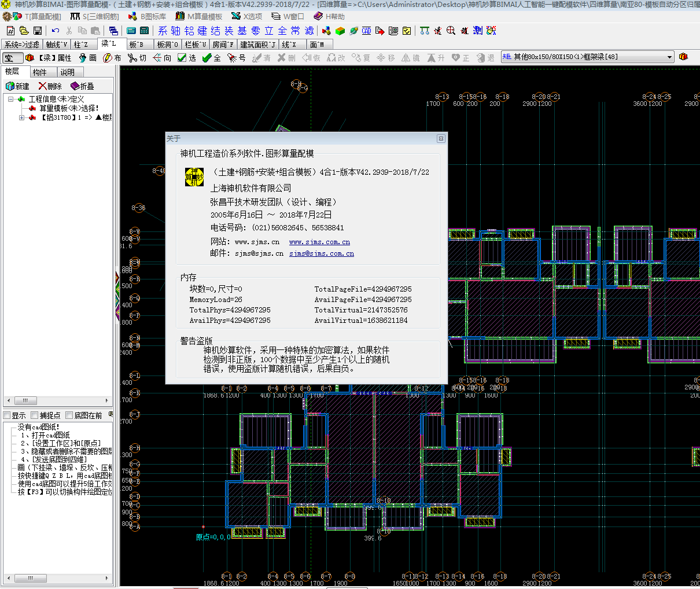Click the CAD icon in toolbar

tap(367, 31)
